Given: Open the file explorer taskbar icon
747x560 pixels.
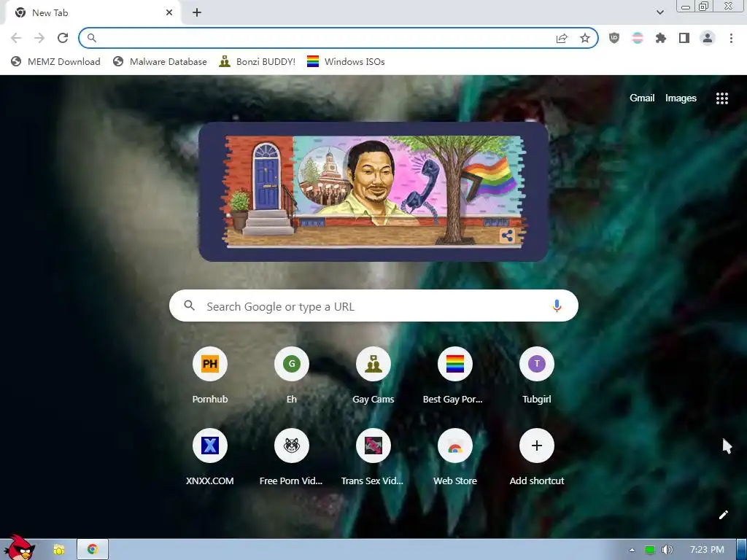Looking at the screenshot, I should [x=59, y=550].
